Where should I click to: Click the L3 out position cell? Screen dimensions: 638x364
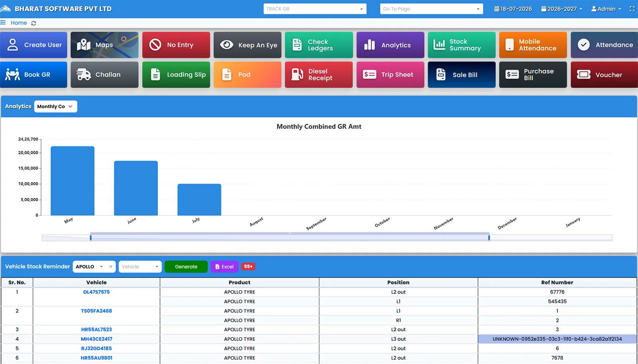tap(398, 339)
